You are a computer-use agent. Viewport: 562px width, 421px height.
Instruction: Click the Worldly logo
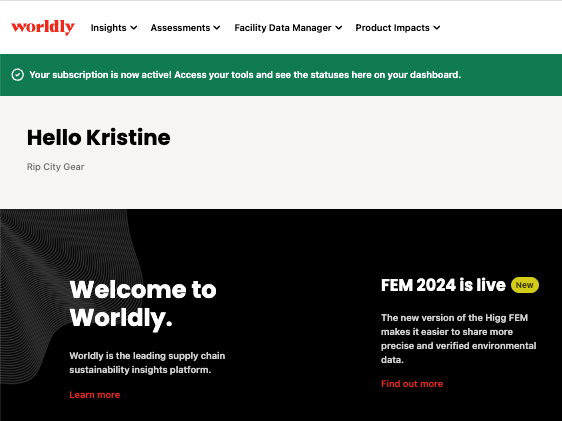point(43,27)
